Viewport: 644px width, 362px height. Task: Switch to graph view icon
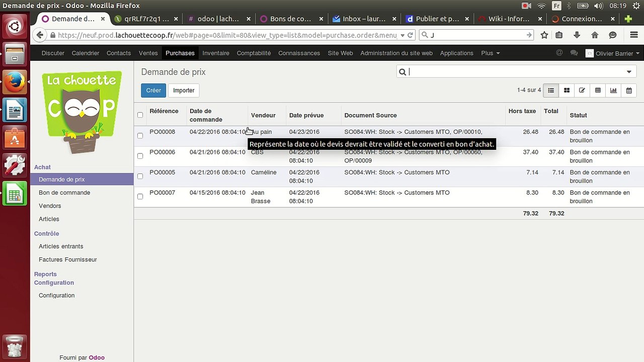[x=613, y=90]
